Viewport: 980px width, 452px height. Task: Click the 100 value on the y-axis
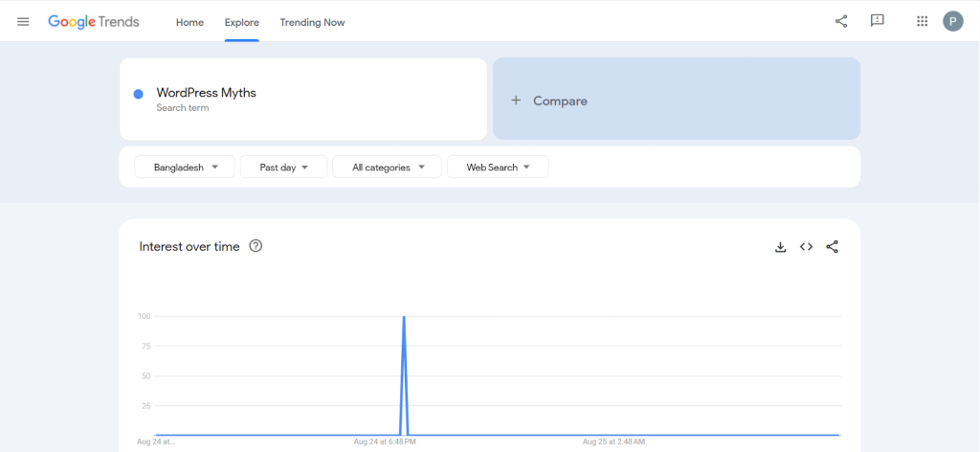click(x=145, y=316)
